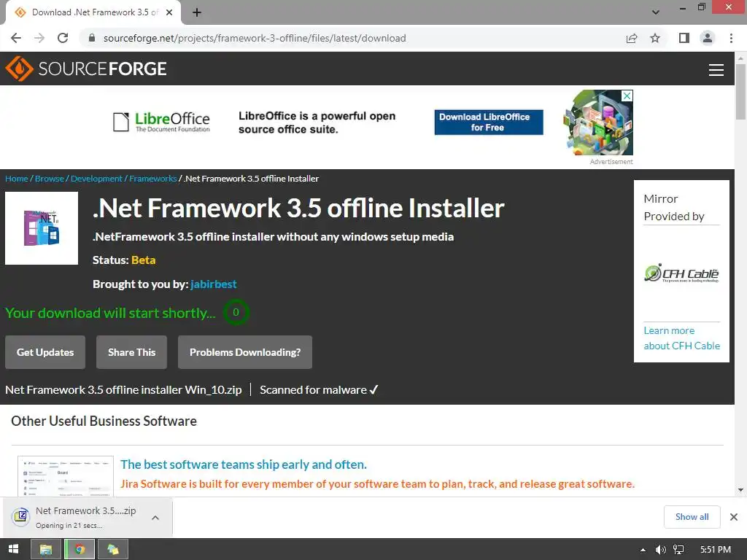Screen dimensions: 747x560
Task: Open the Chrome side panel icon
Action: 684,38
